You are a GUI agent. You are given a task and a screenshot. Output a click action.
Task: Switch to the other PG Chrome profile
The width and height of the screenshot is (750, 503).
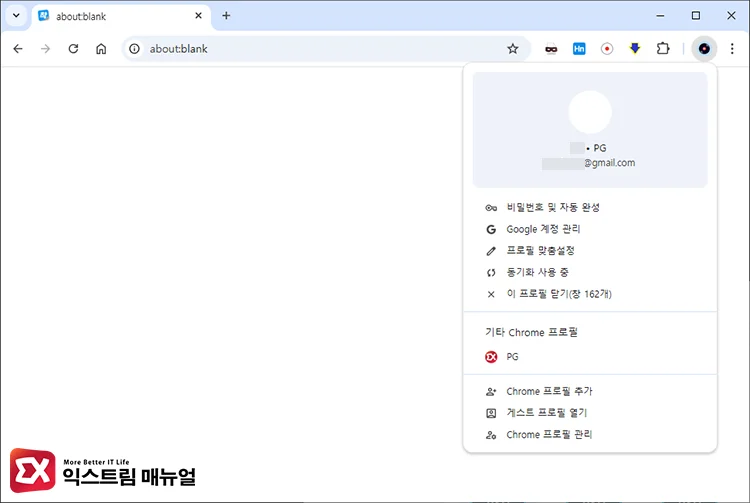click(590, 357)
